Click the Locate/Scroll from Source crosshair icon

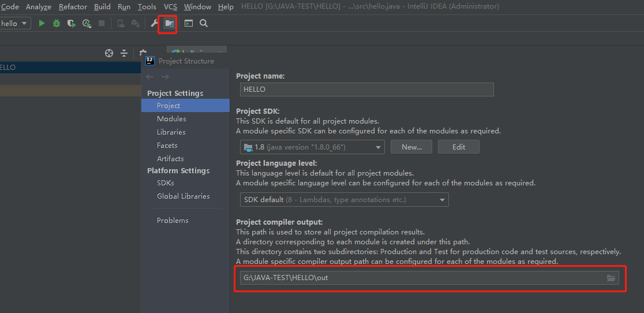109,53
